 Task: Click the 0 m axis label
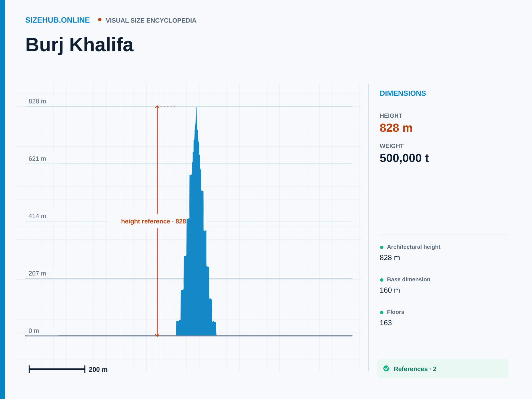pos(34,331)
